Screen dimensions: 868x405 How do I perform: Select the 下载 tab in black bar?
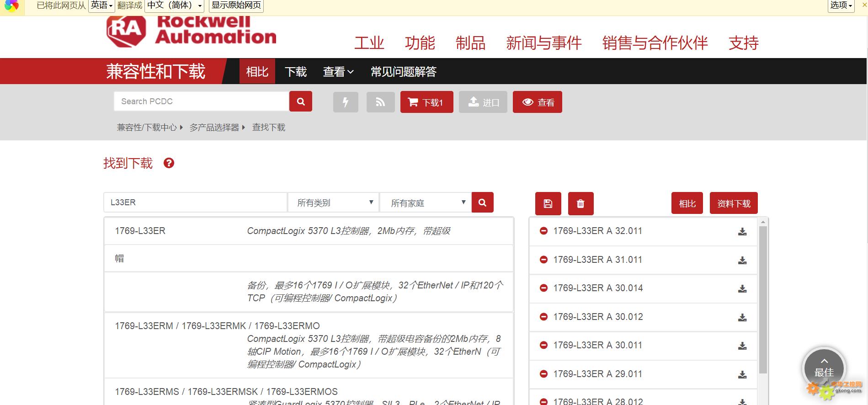coord(296,72)
